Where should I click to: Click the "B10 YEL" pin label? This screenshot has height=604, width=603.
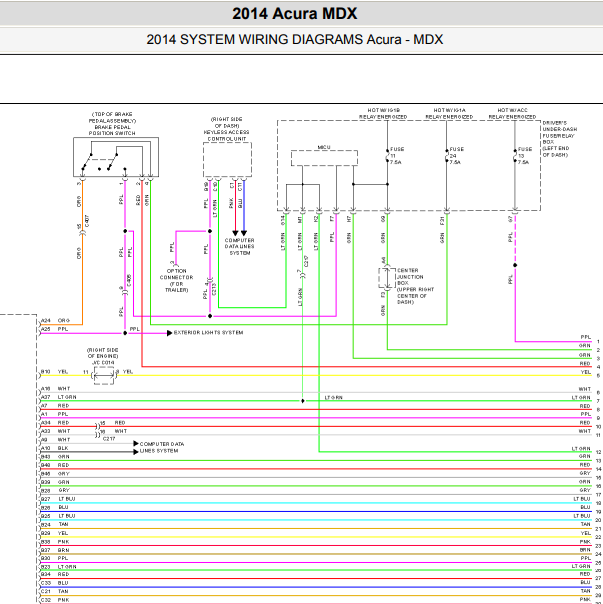pos(54,372)
